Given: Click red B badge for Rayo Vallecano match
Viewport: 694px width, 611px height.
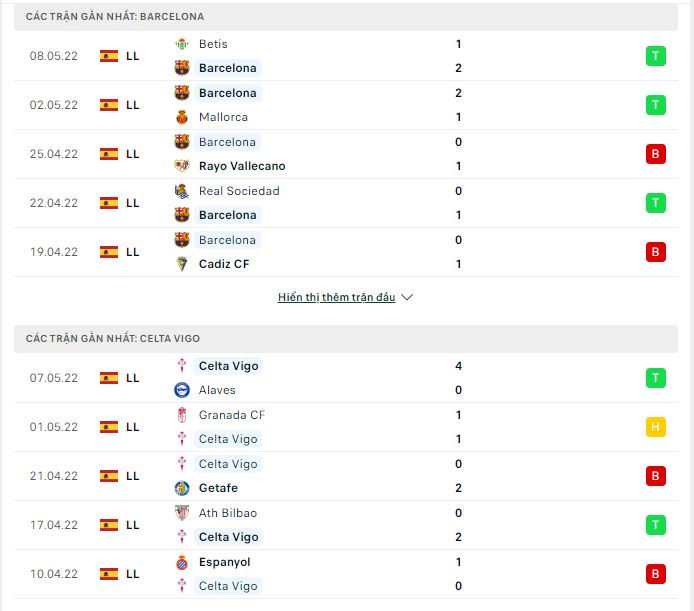Looking at the screenshot, I should (x=655, y=154).
